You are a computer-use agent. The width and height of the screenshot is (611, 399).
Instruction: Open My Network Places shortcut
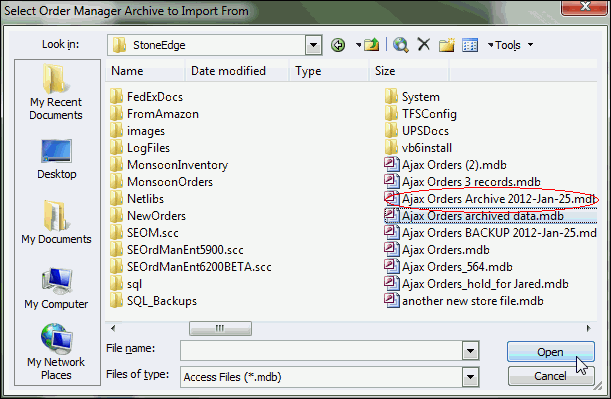tap(56, 352)
